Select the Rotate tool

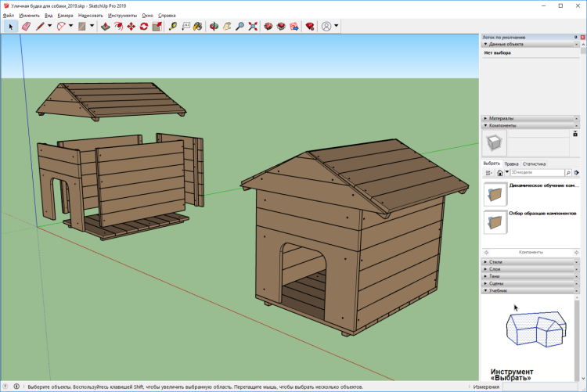pos(144,26)
